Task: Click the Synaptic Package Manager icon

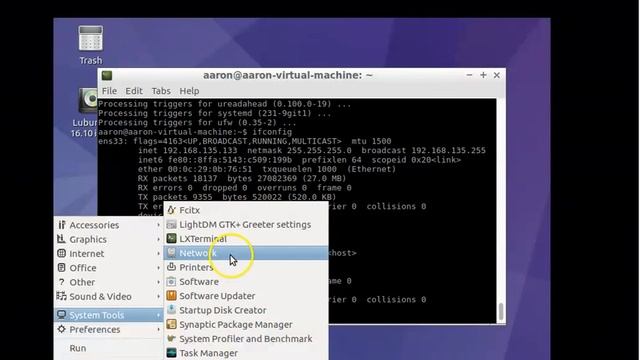Action: click(171, 324)
